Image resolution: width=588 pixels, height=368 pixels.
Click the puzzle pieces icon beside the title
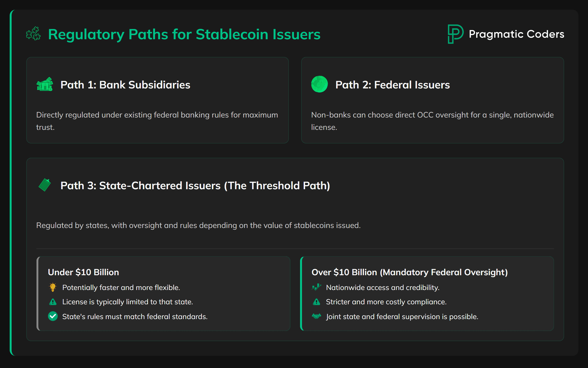33,34
